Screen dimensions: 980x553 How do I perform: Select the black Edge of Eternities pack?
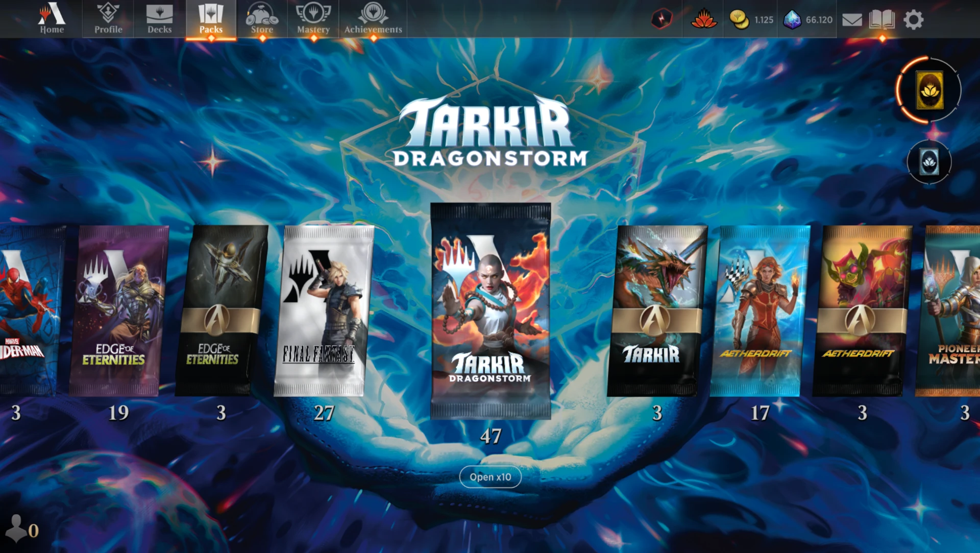click(x=222, y=311)
